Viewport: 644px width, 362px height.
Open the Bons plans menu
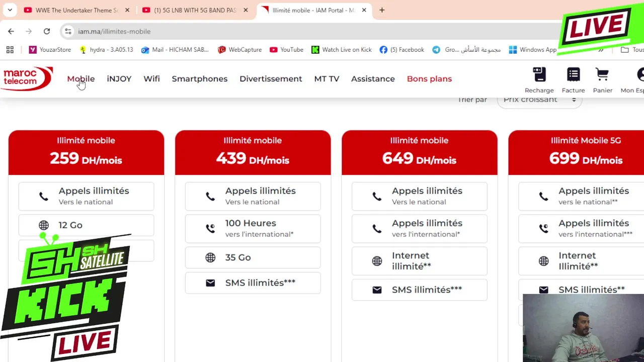click(429, 79)
